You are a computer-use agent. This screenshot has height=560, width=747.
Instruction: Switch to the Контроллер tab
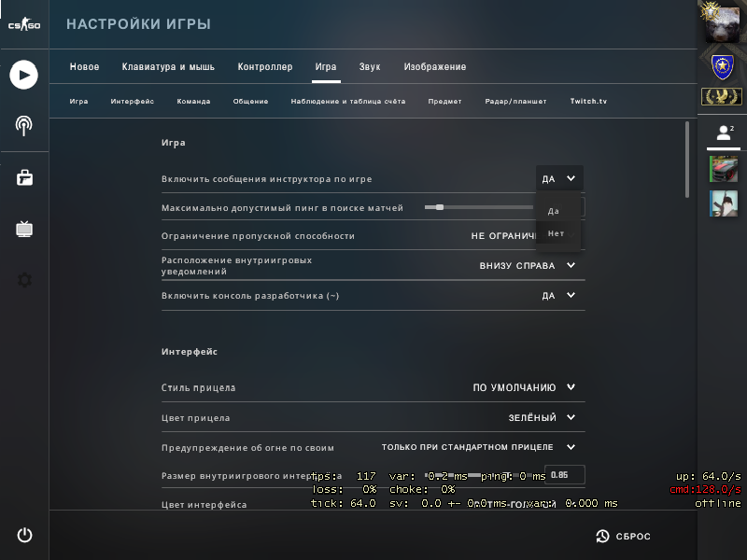[x=265, y=66]
